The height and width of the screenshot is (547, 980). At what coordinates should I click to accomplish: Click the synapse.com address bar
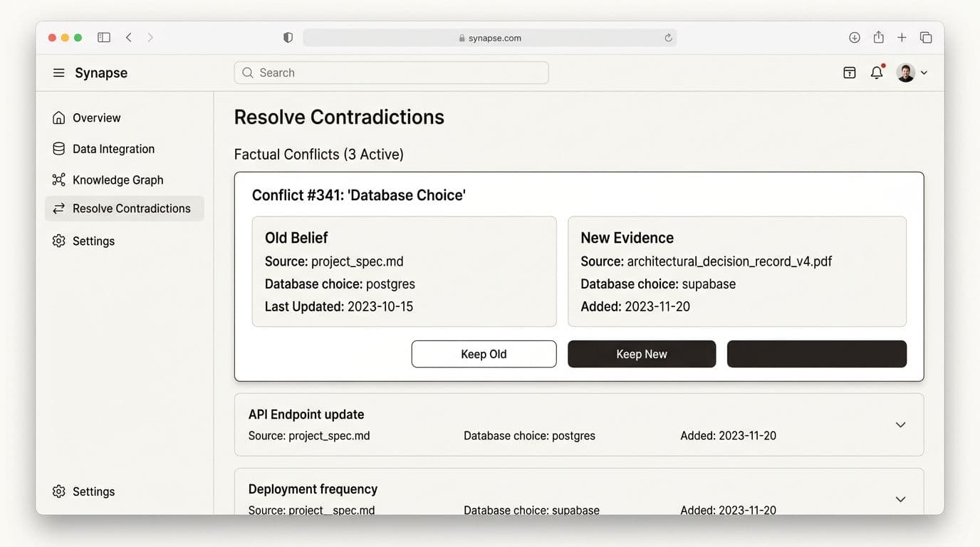[490, 38]
